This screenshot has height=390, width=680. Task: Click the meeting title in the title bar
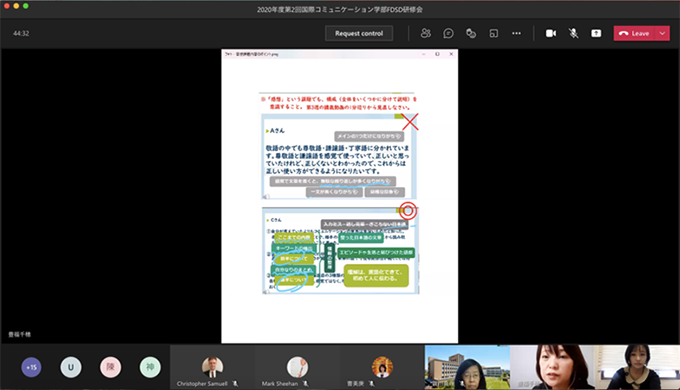[340, 9]
